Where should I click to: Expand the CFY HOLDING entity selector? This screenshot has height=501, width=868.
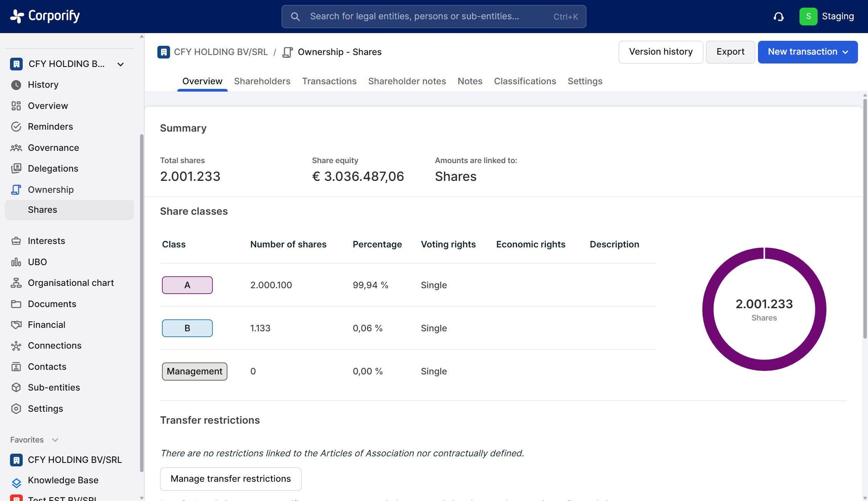coord(120,64)
